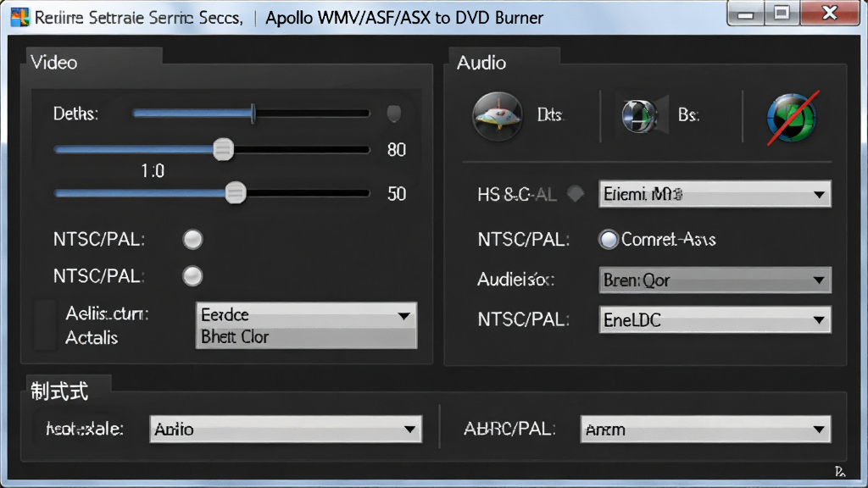Expand the Eerdce combo box

(x=306, y=315)
